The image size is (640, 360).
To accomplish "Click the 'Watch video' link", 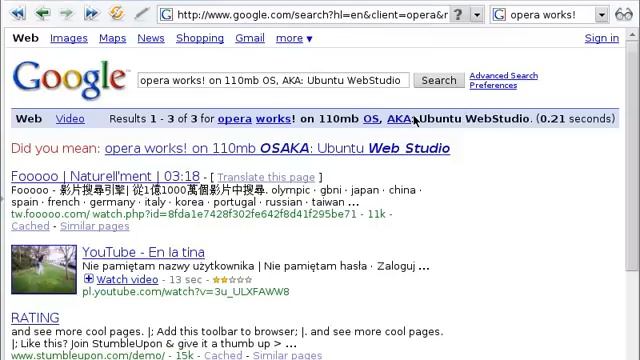I will click(x=127, y=280).
